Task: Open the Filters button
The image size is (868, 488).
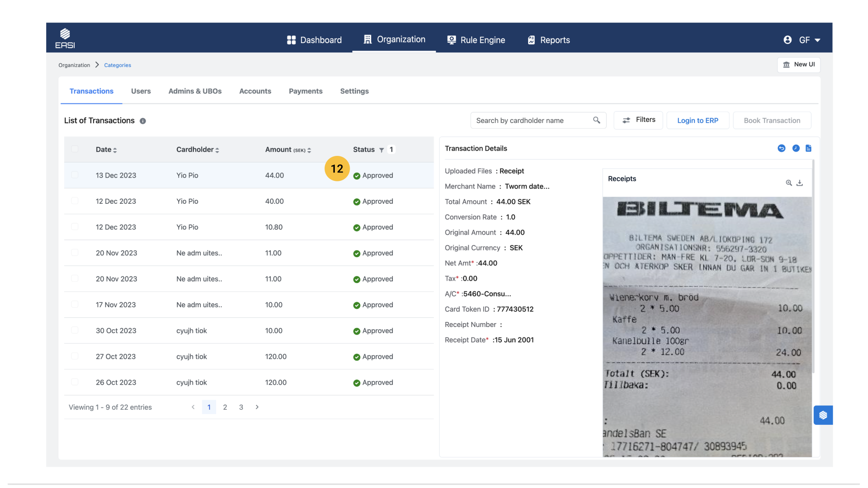Action: point(638,120)
